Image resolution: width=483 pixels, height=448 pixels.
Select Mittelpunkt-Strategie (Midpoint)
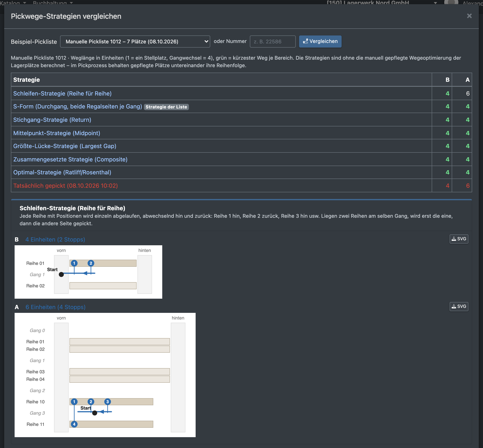pyautogui.click(x=57, y=133)
